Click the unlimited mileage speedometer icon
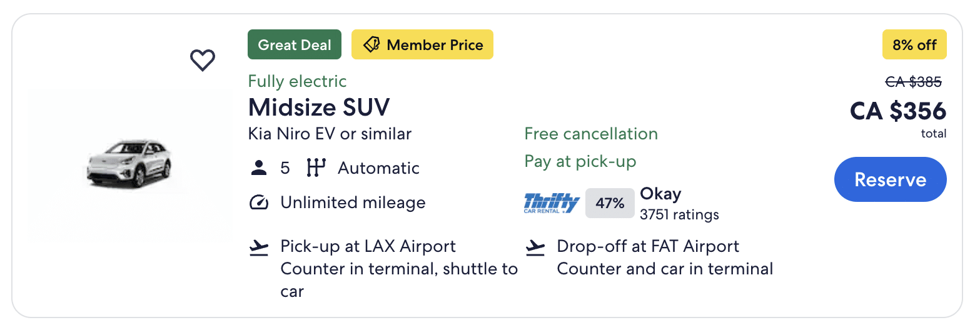The image size is (980, 330). [258, 202]
